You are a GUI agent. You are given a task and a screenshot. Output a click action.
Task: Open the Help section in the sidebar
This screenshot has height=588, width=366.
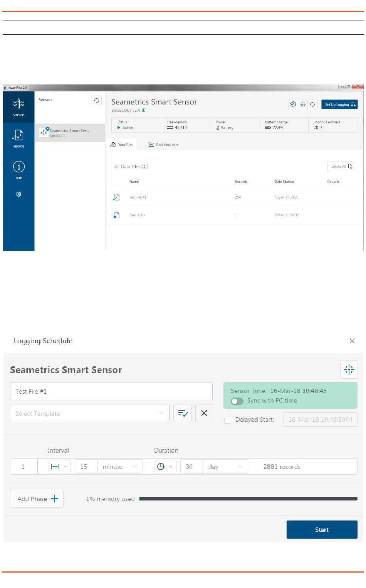tap(18, 170)
